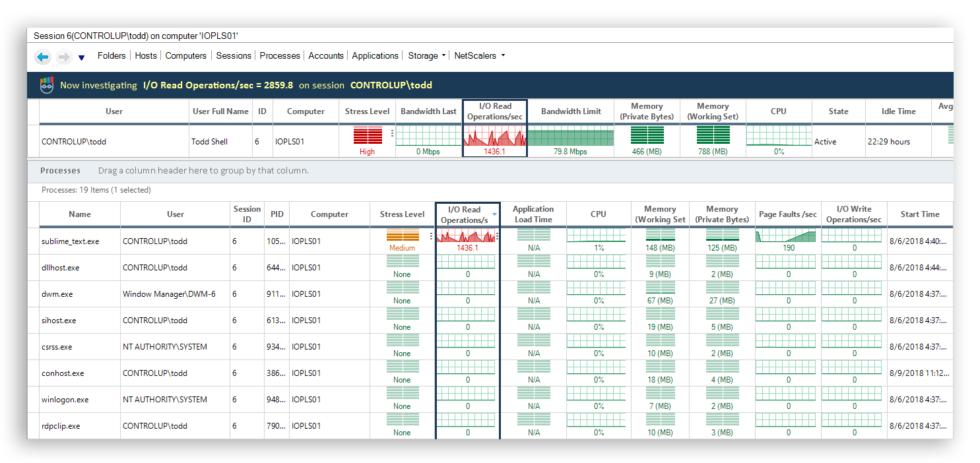Toggle sort arrow on I/O Read Operations/s
The height and width of the screenshot is (463, 980).
(x=494, y=214)
